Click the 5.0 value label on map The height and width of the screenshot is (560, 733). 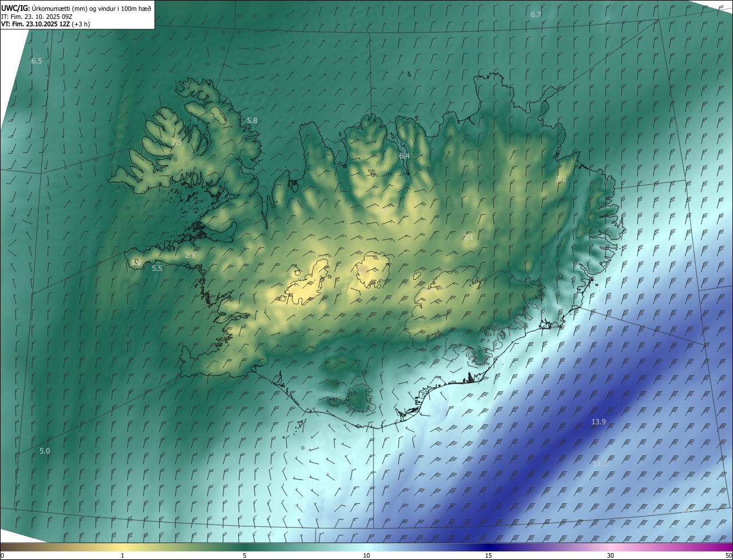(45, 451)
